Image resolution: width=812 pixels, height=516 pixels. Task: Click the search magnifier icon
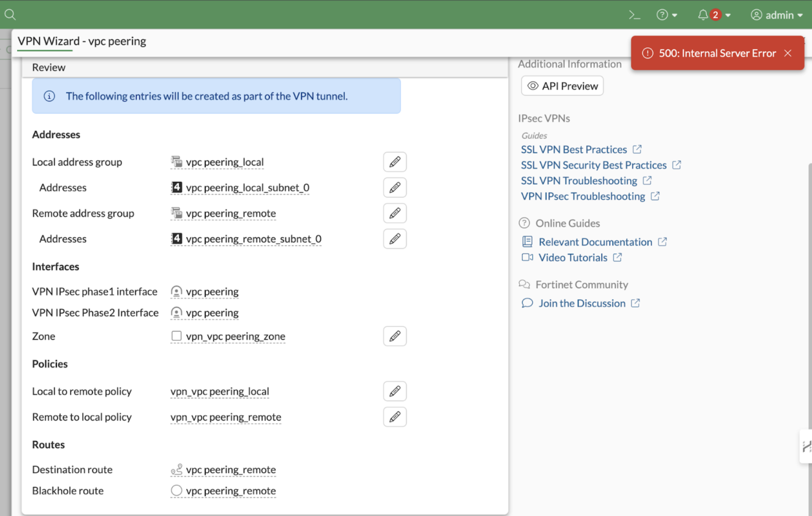coord(10,14)
